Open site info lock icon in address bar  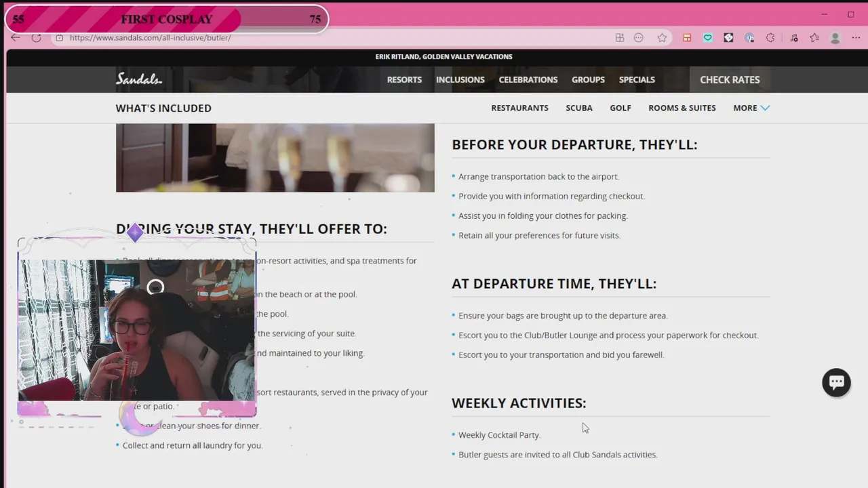pos(60,38)
